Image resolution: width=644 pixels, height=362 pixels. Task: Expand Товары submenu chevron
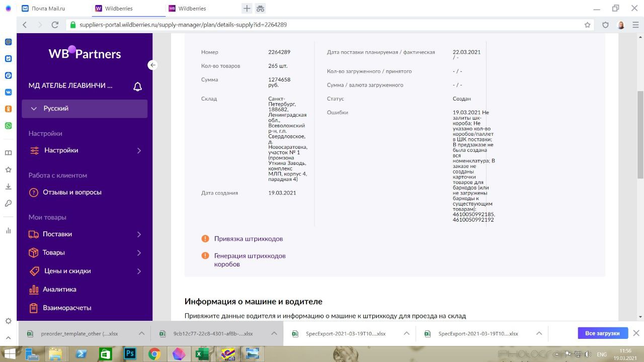coord(139,253)
